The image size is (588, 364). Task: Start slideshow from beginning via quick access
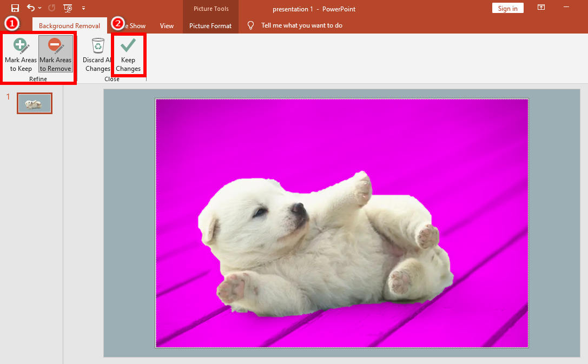pyautogui.click(x=68, y=8)
